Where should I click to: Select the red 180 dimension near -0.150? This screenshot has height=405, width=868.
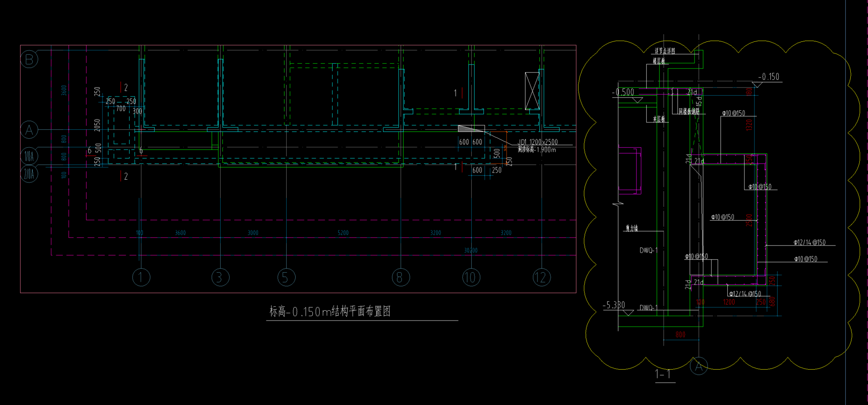tap(749, 91)
